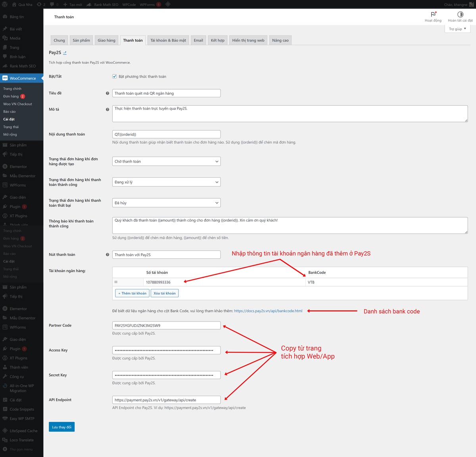The image size is (476, 457).
Task: Click the account number cell 107880993336
Action: pos(225,282)
